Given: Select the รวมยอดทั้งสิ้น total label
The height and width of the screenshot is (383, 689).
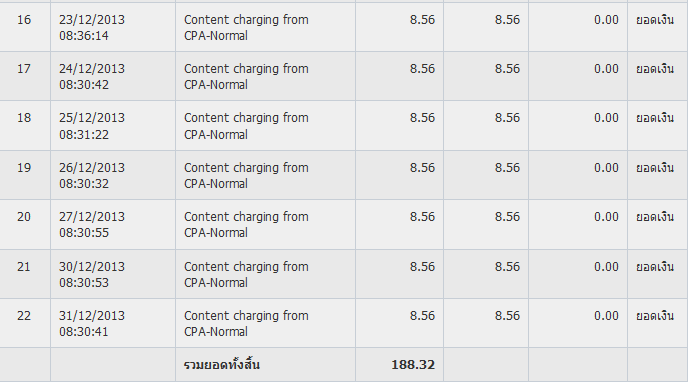Looking at the screenshot, I should tap(221, 365).
